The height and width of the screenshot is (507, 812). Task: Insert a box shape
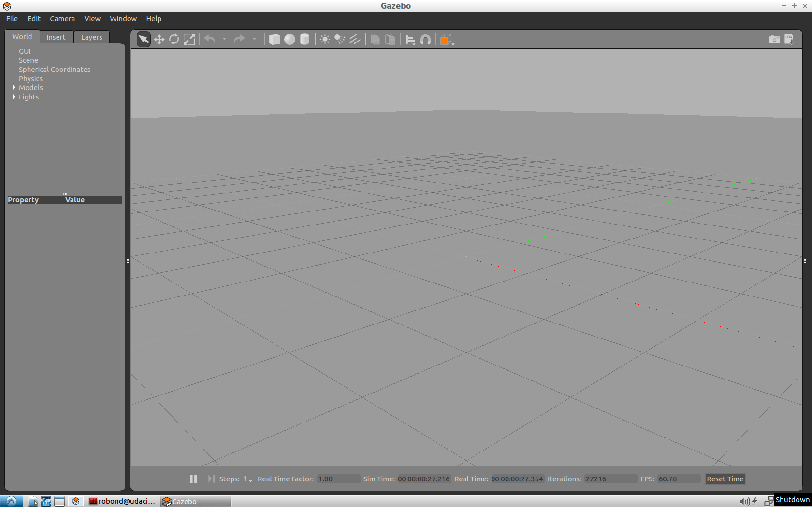[x=275, y=40]
